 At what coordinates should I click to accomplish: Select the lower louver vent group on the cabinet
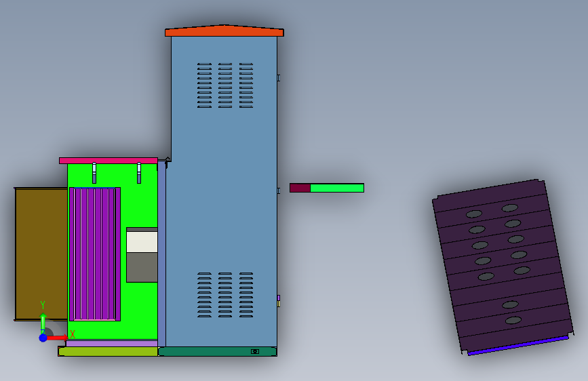tap(225, 295)
